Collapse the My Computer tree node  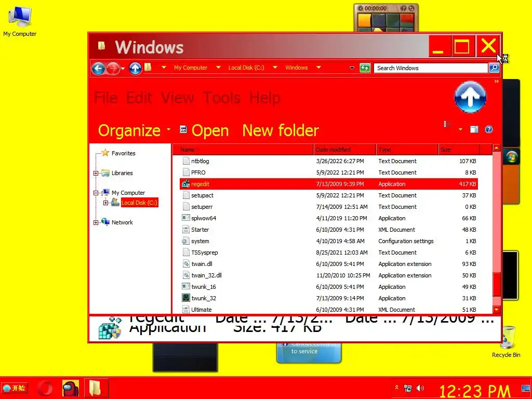coord(96,193)
